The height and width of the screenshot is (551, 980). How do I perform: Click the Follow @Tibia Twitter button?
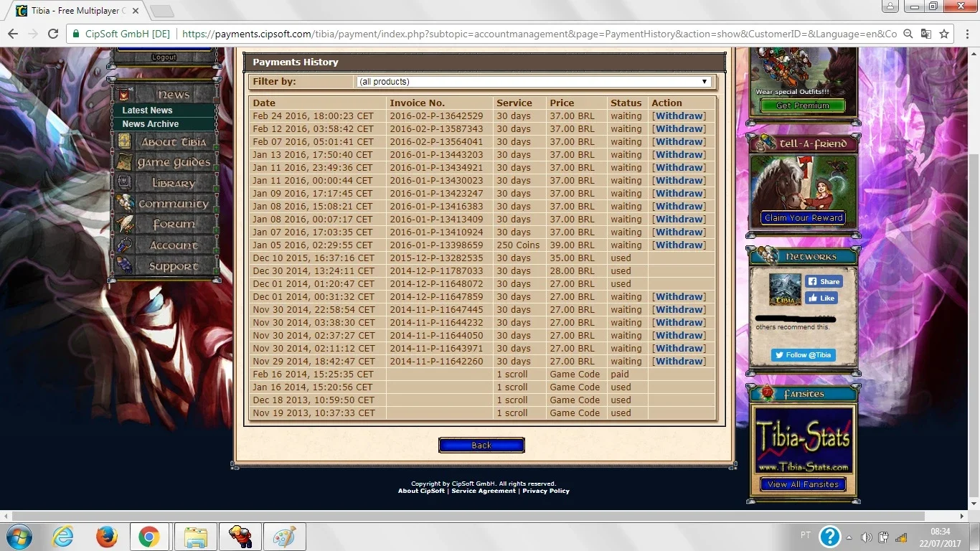coord(804,354)
